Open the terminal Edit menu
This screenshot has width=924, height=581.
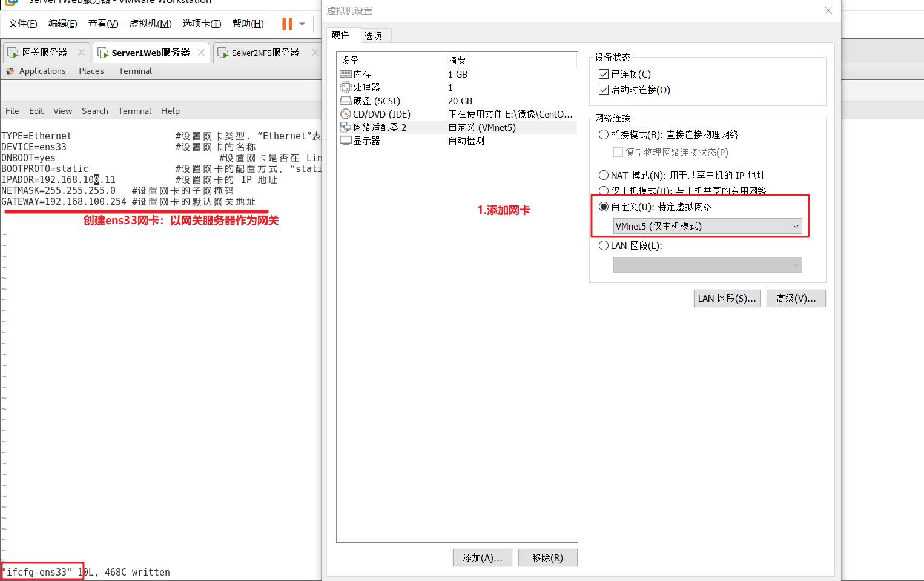click(36, 111)
